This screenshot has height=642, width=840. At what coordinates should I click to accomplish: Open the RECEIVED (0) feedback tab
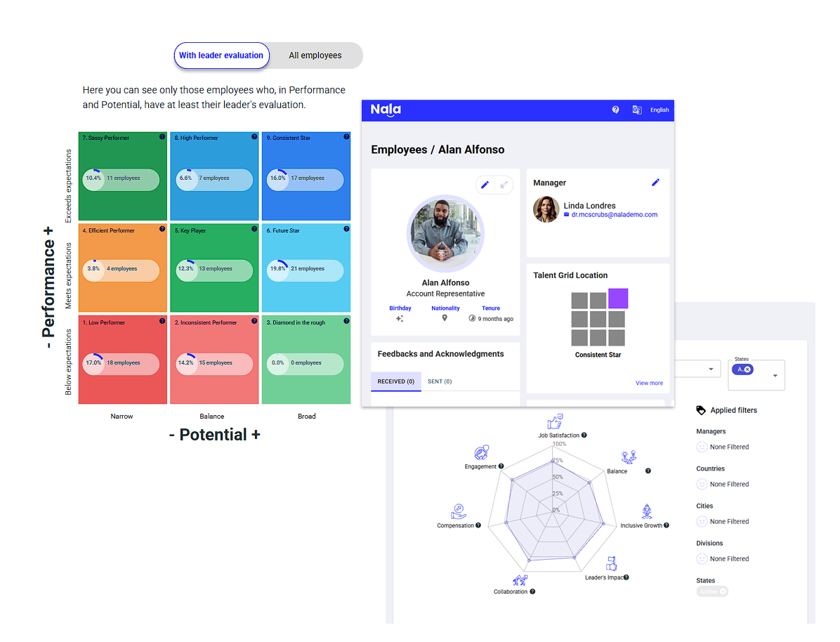click(395, 381)
